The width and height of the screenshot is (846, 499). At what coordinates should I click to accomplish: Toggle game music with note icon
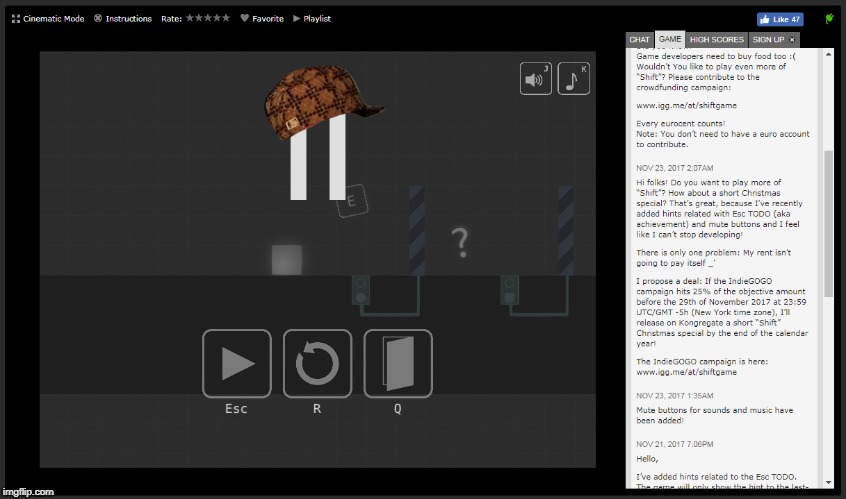572,79
